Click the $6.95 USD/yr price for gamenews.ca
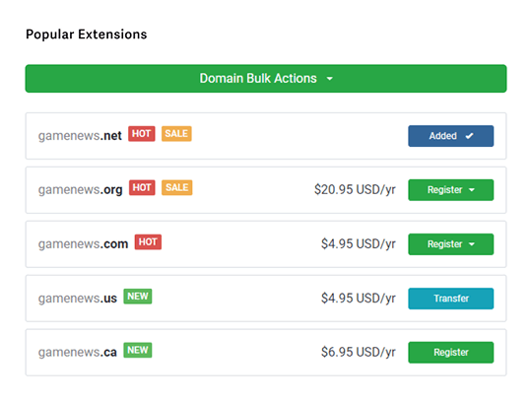The height and width of the screenshot is (402, 532). tap(359, 352)
